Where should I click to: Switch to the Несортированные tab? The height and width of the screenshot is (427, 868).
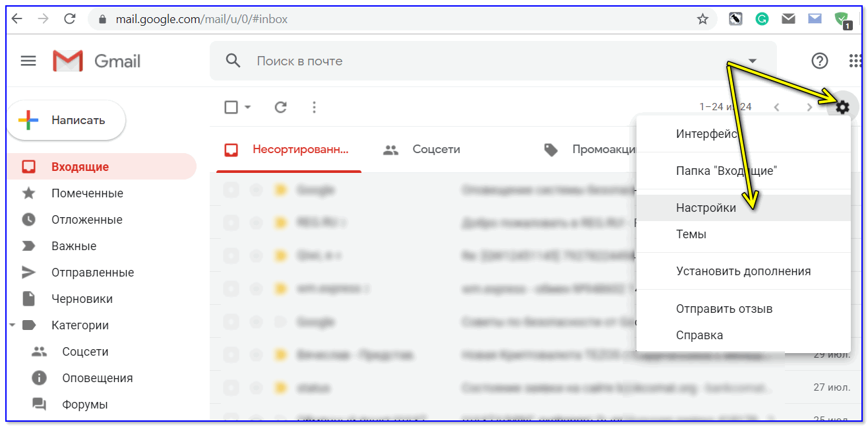289,150
